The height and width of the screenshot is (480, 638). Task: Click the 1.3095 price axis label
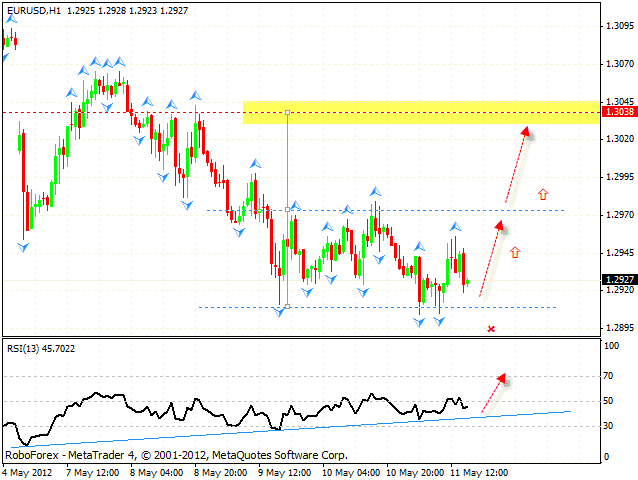coord(616,26)
